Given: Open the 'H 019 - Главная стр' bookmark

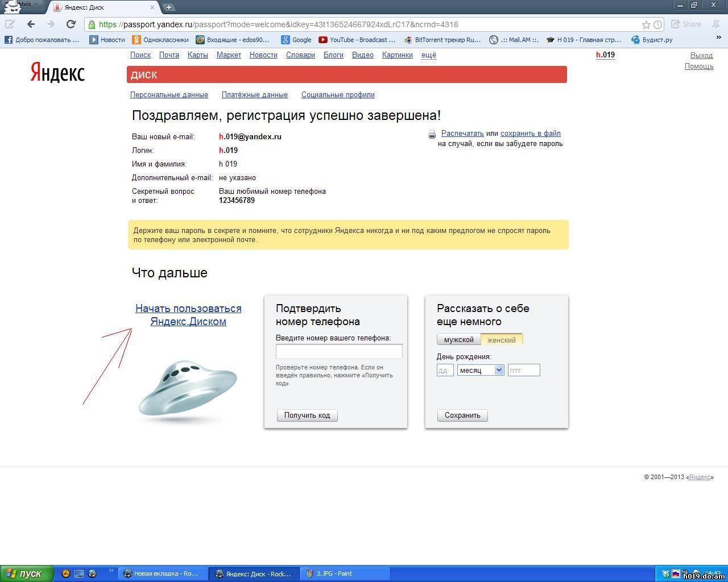Looking at the screenshot, I should 584,40.
